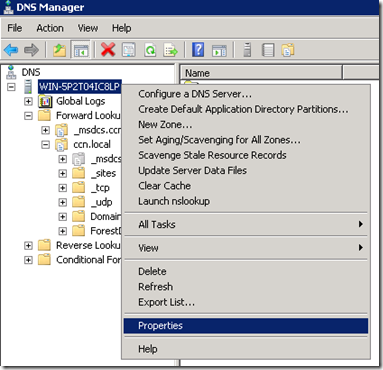Expand the Conditional Forwarders node
Image resolution: width=383 pixels, height=370 pixels.
[28, 260]
